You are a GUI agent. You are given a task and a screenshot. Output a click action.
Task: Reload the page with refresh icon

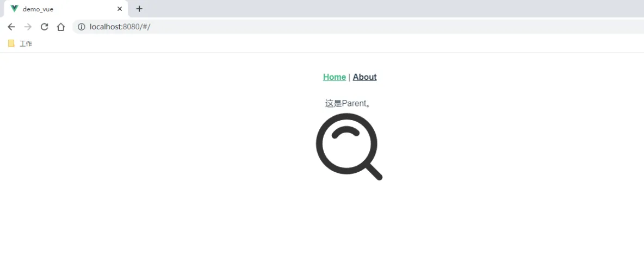click(45, 27)
